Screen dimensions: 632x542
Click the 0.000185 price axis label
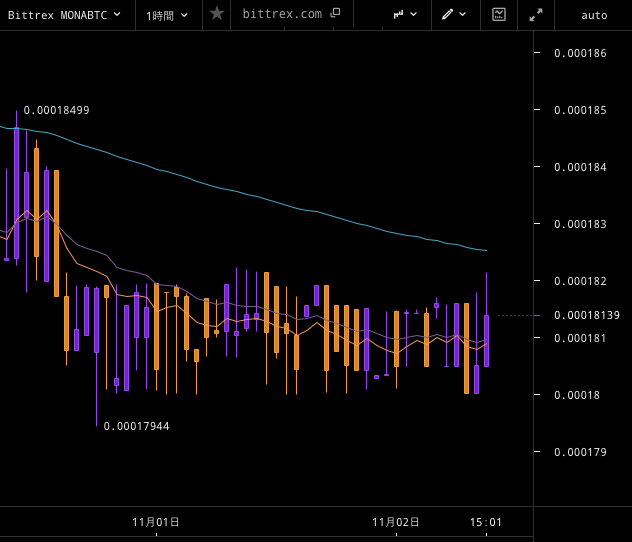580,110
